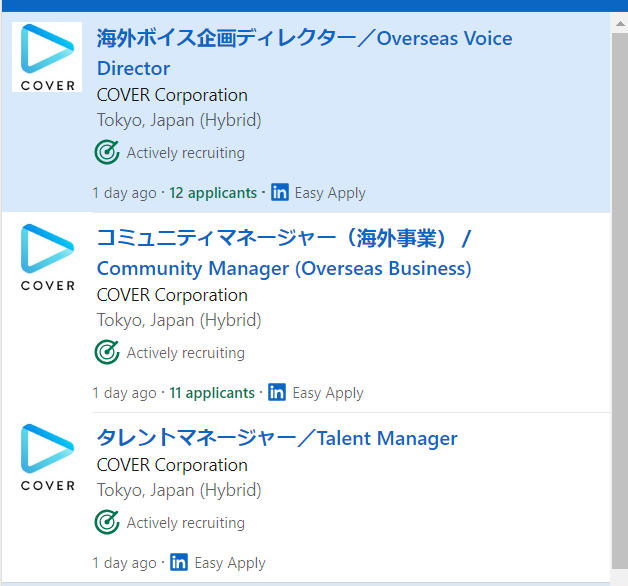628x586 pixels.
Task: Click the 11 applicants text
Action: coord(212,393)
